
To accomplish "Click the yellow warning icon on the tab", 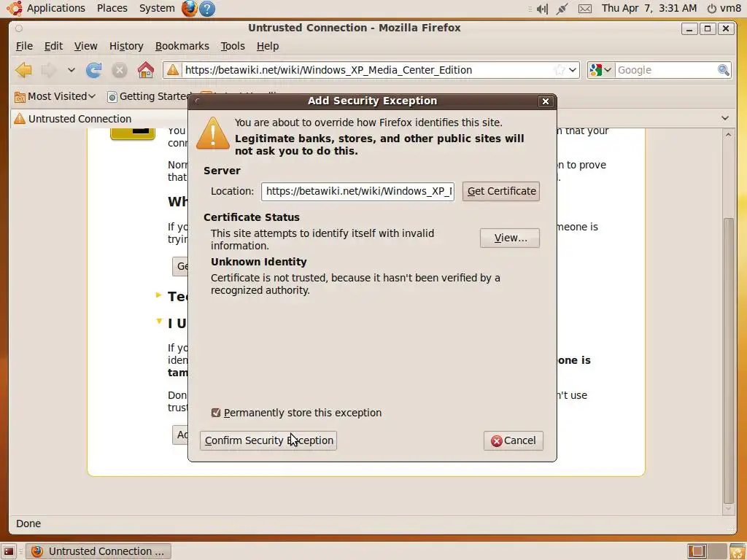I will point(20,119).
